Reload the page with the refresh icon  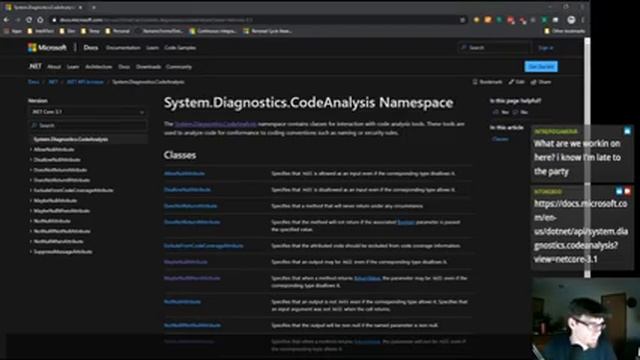[29, 20]
